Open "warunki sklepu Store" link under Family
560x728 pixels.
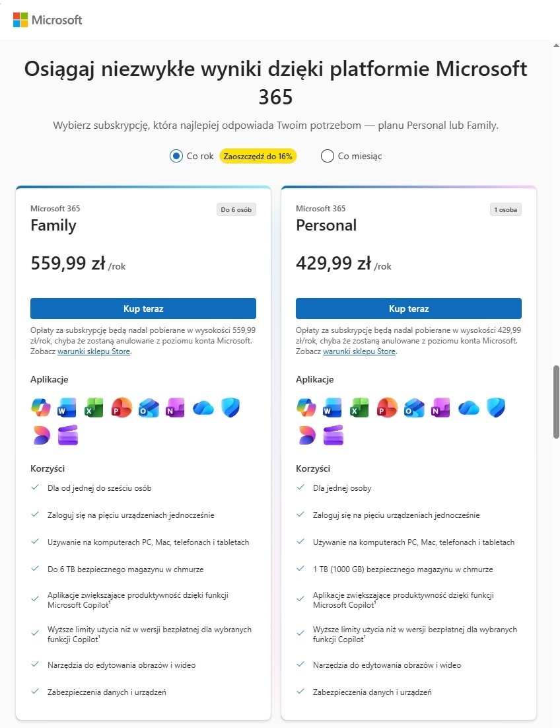tap(94, 351)
